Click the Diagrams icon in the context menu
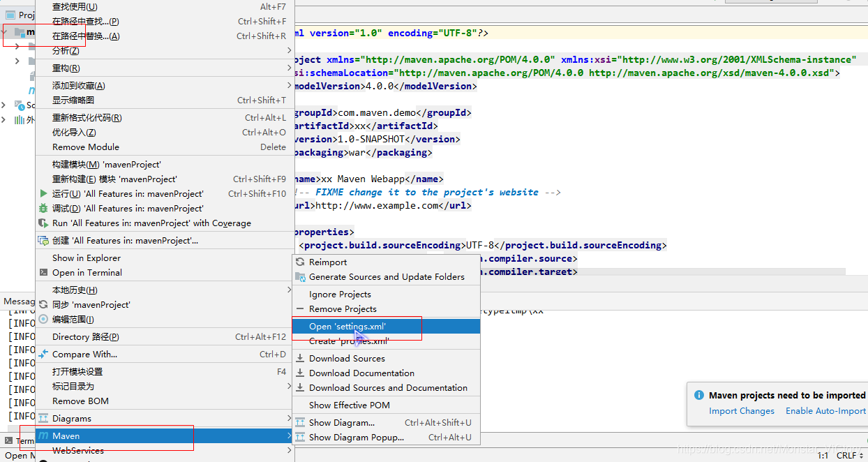Image resolution: width=868 pixels, height=462 pixels. [x=43, y=418]
